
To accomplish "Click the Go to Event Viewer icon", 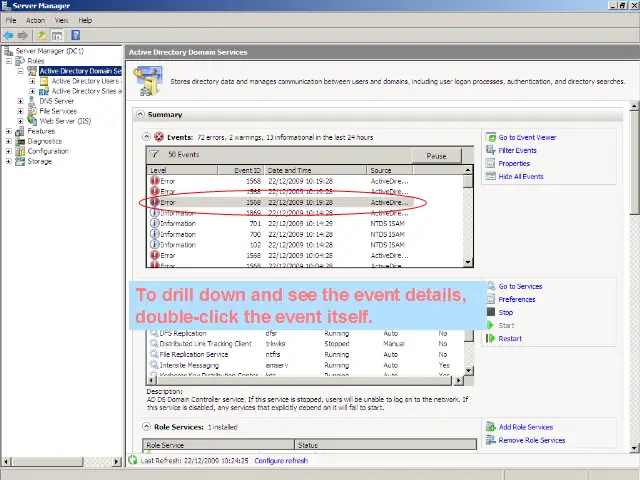I will tap(490, 137).
